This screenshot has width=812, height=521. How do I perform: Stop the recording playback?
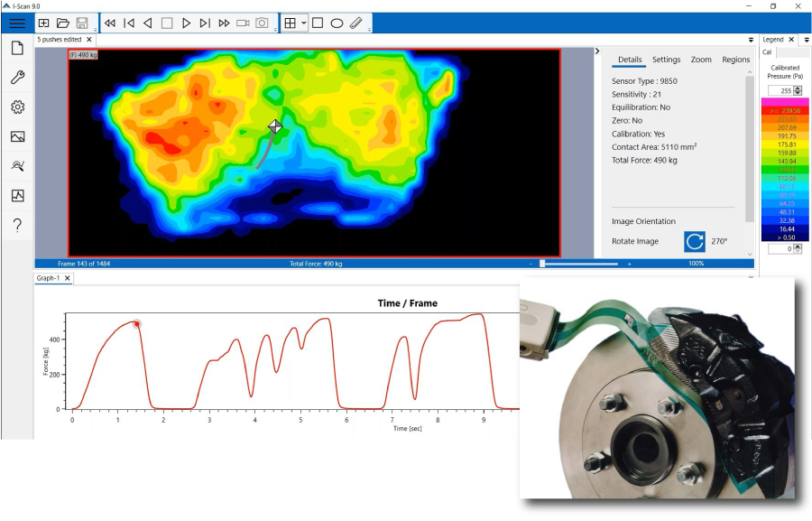[165, 23]
